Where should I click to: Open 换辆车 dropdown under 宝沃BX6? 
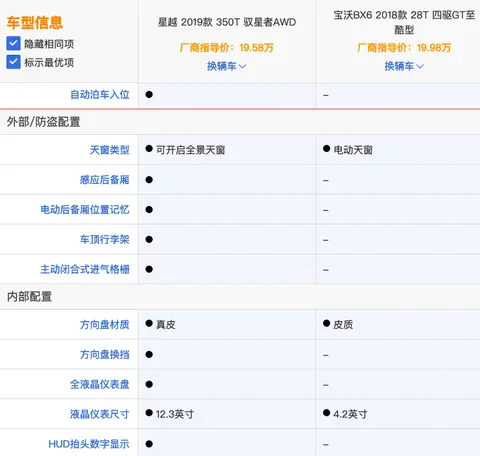[404, 66]
